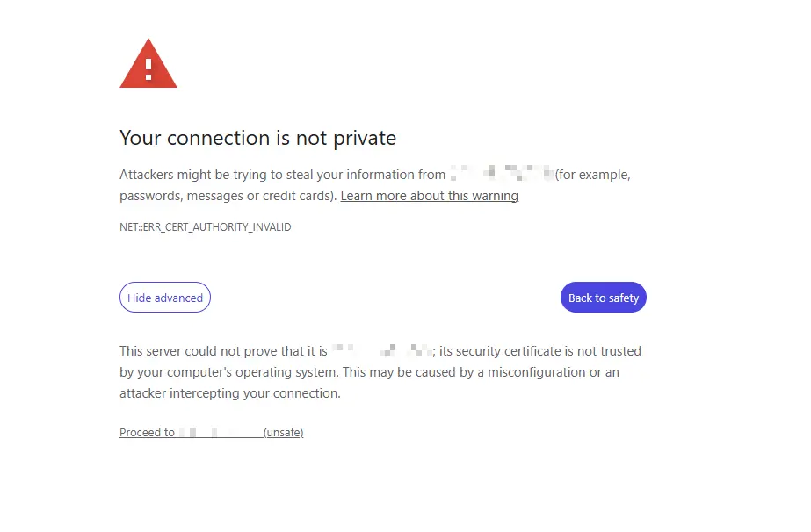
Task: Click the blue 'Back to safety' pill button
Action: coord(603,297)
